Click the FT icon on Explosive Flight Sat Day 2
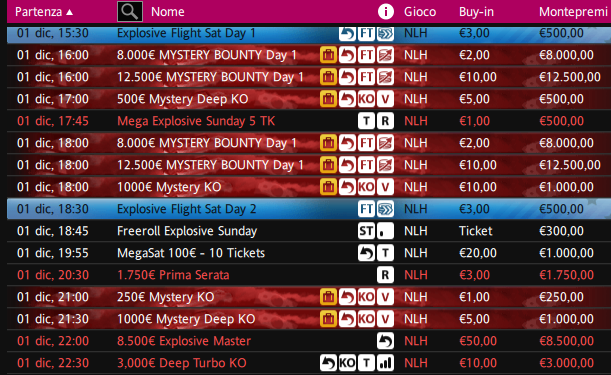The width and height of the screenshot is (611, 375). click(366, 209)
